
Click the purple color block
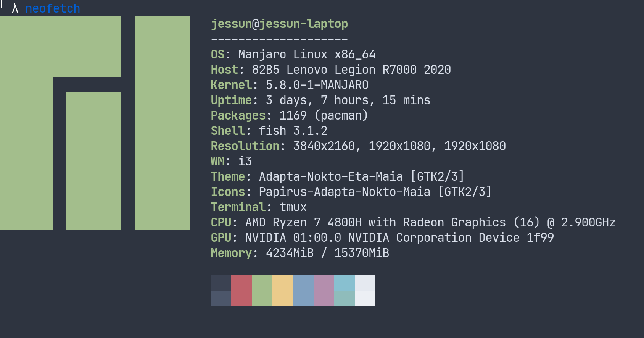pos(324,291)
